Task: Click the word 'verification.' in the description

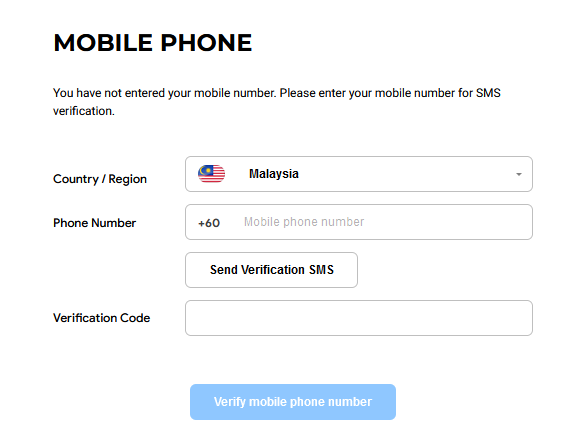Action: [x=84, y=111]
